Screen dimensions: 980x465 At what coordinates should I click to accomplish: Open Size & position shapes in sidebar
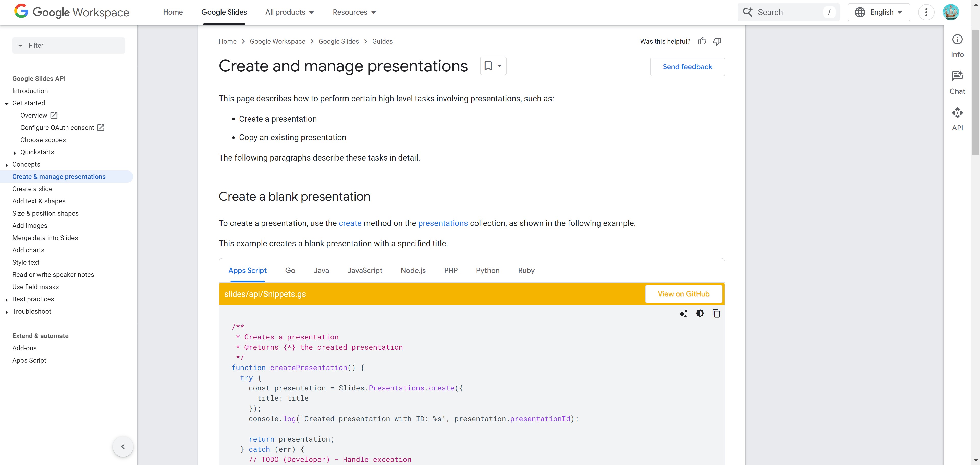click(x=45, y=213)
